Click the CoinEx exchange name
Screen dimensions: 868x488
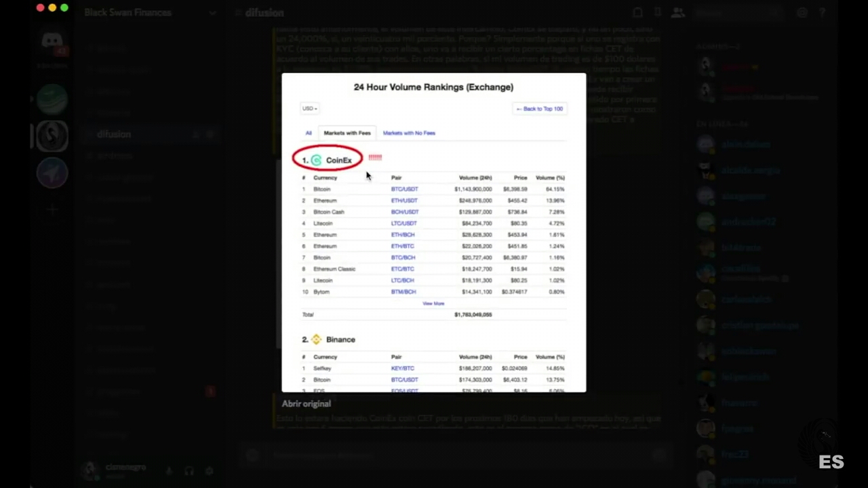click(x=339, y=161)
